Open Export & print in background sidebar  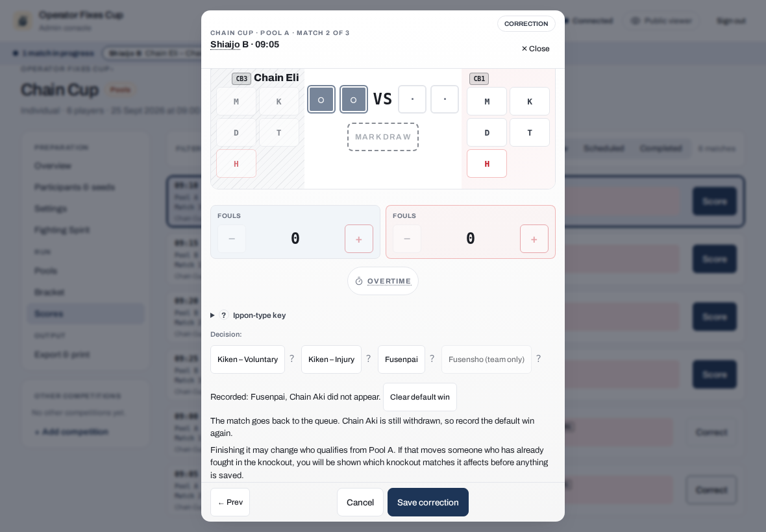click(62, 354)
